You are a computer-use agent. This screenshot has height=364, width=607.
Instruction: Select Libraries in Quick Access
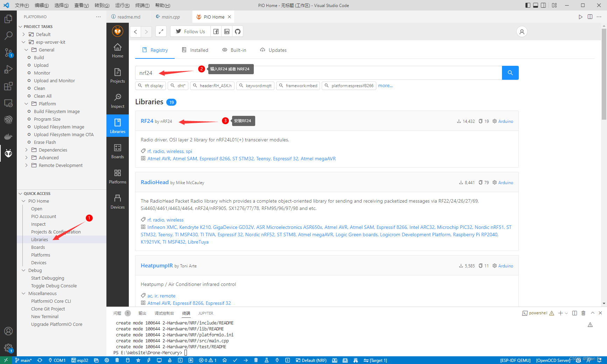pos(40,239)
